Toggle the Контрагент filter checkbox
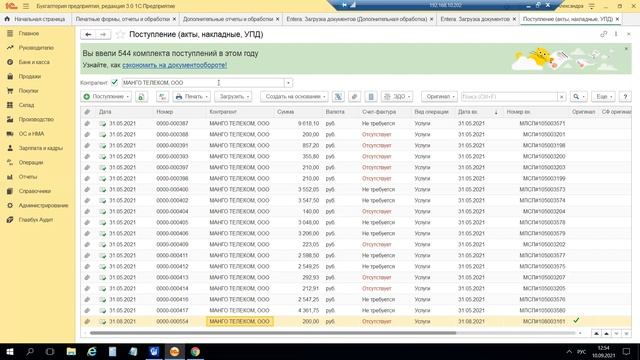 click(x=114, y=82)
